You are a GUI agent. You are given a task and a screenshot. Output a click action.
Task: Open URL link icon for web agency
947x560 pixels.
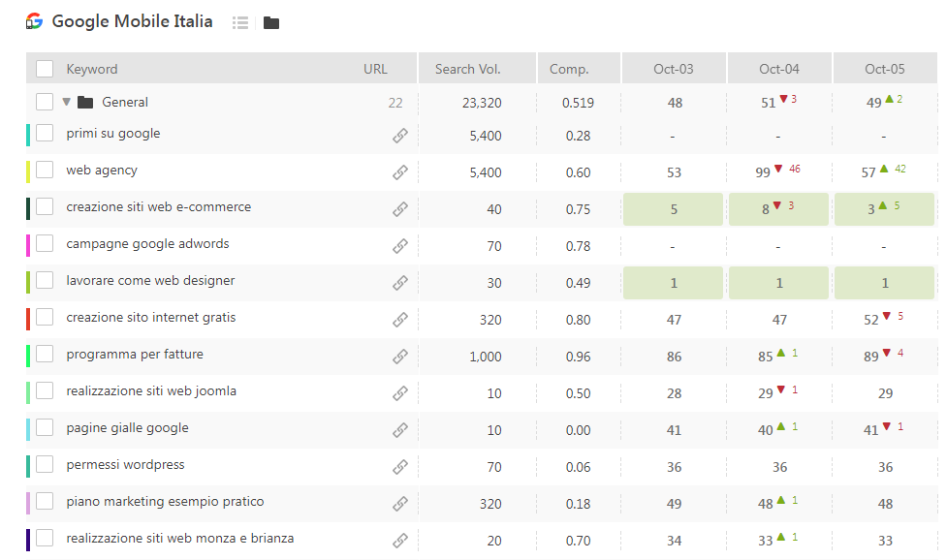tap(399, 172)
